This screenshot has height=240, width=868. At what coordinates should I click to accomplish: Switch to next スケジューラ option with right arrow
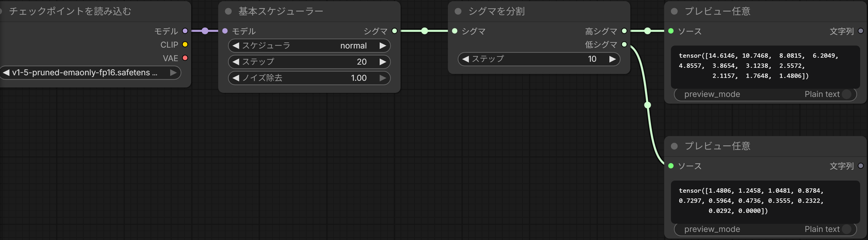point(383,46)
